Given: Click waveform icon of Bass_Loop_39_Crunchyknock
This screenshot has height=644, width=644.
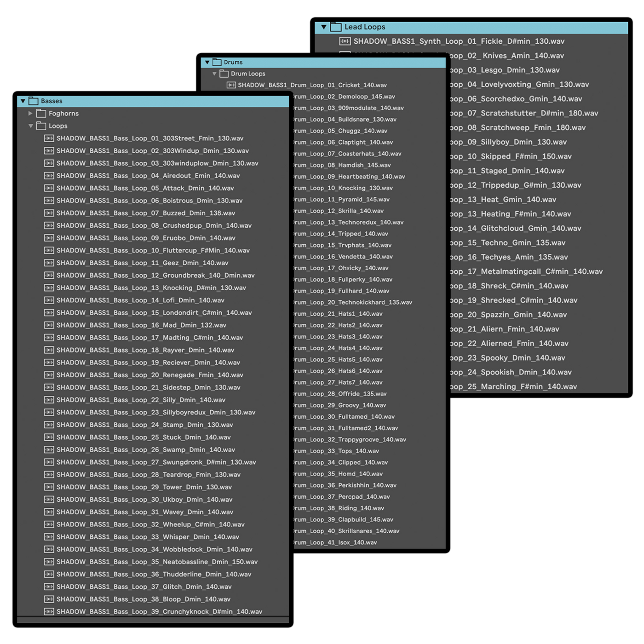Looking at the screenshot, I should point(49,612).
